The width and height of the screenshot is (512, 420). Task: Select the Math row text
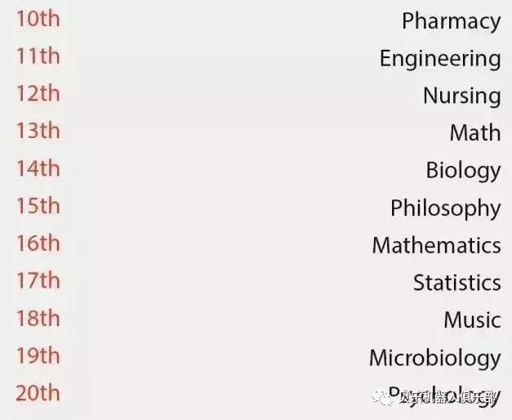pyautogui.click(x=475, y=132)
